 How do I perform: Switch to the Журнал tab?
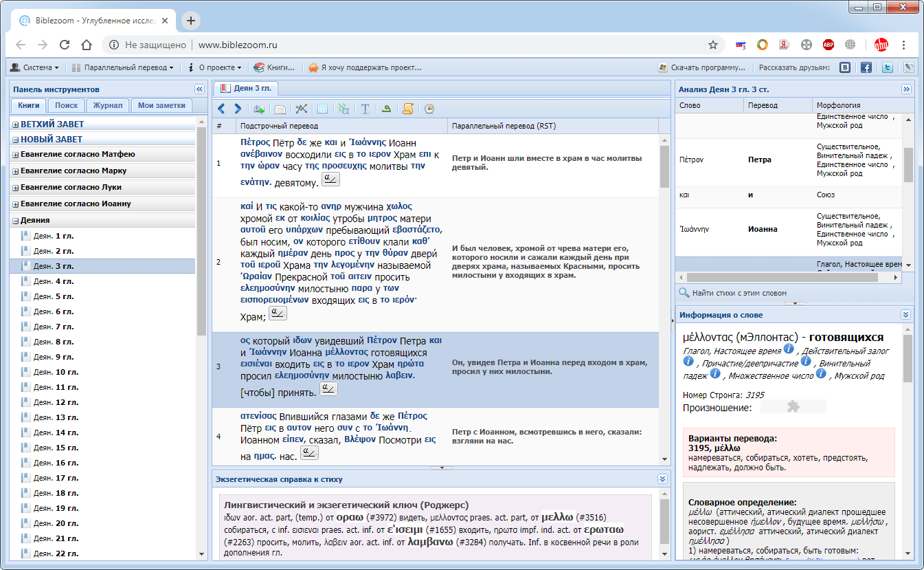108,105
